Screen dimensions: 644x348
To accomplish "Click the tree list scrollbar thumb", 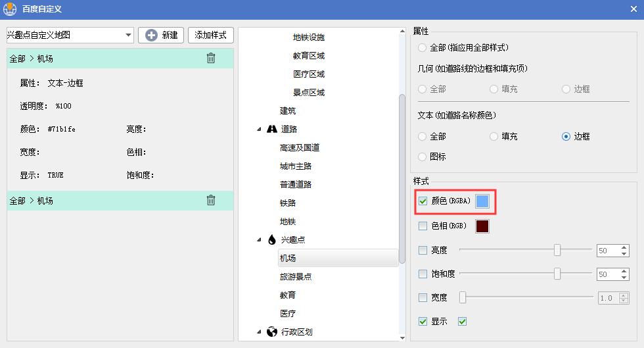I will click(402, 179).
